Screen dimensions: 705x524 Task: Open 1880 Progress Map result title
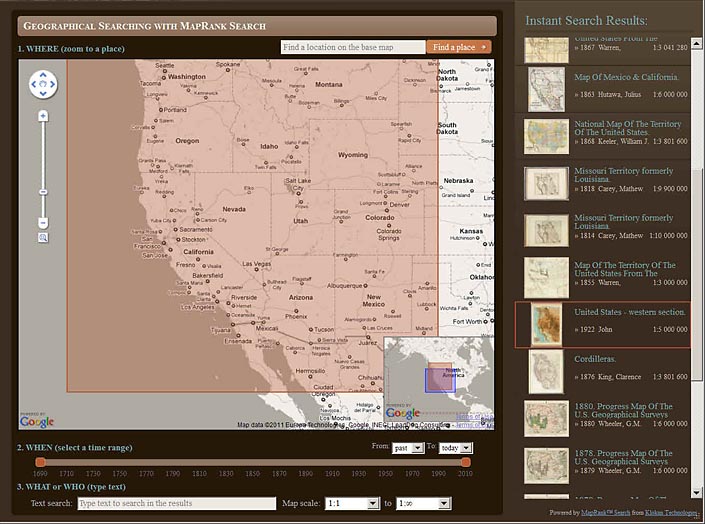pos(625,411)
